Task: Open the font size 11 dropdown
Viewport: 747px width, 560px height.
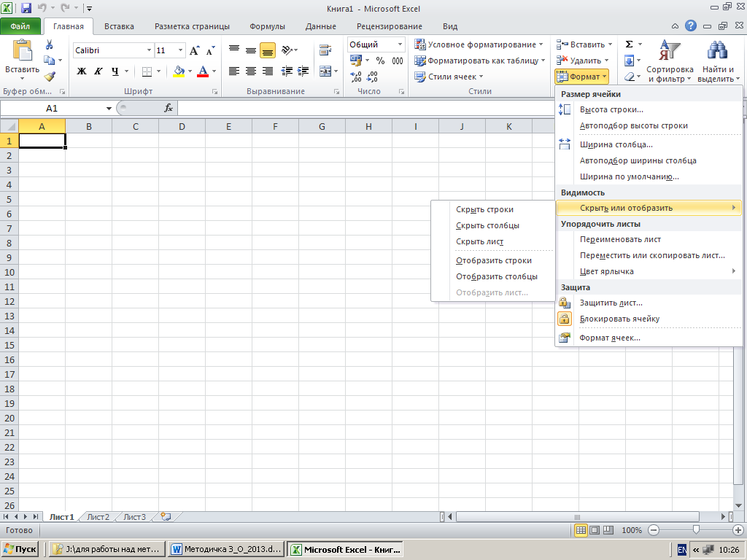Action: click(181, 50)
